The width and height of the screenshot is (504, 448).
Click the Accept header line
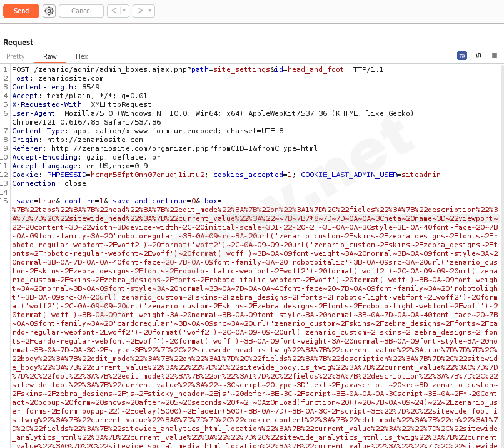79,96
